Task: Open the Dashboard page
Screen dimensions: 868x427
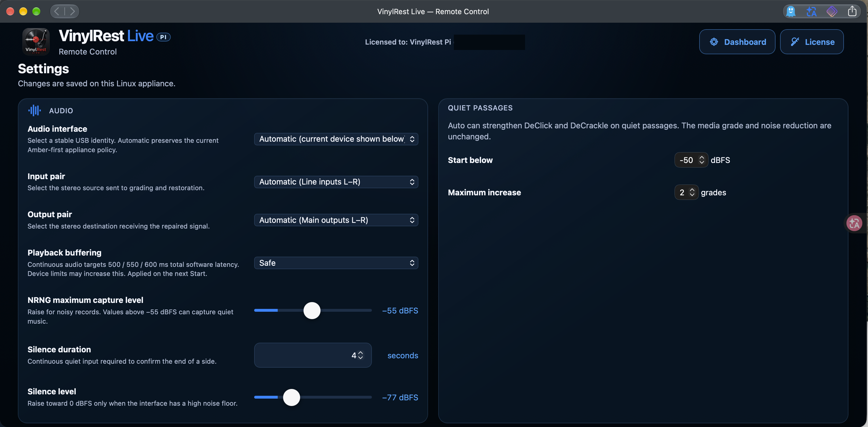Action: tap(737, 42)
